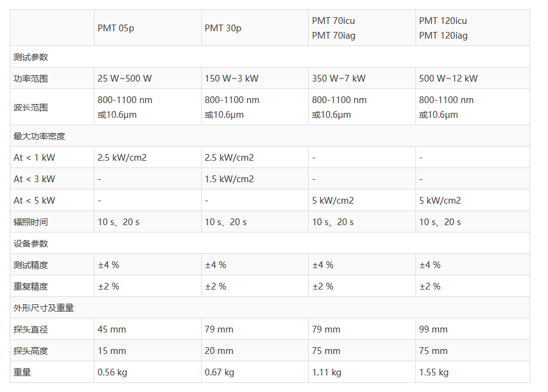Click the 500 W~12 kW cell
The image size is (548, 392).
click(x=448, y=79)
